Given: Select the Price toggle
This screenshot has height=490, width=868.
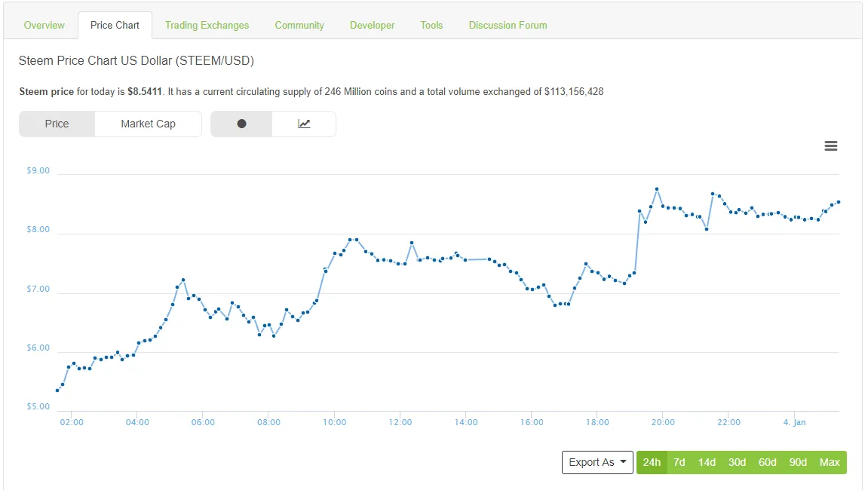Looking at the screenshot, I should [57, 124].
